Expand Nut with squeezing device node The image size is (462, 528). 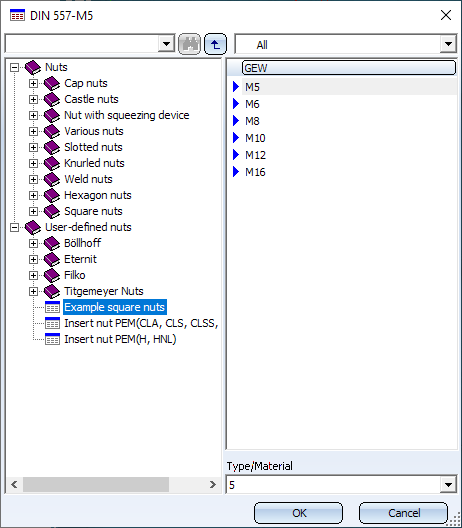(x=33, y=116)
